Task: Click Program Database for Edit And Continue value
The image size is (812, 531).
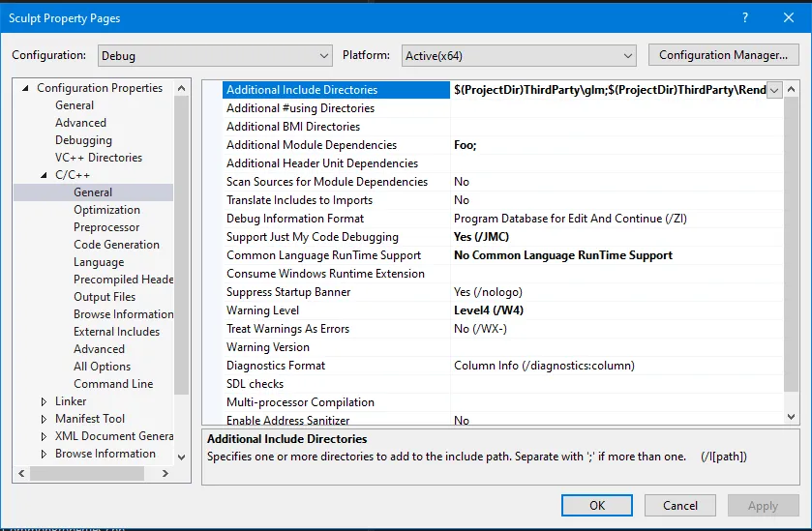Action: (570, 219)
